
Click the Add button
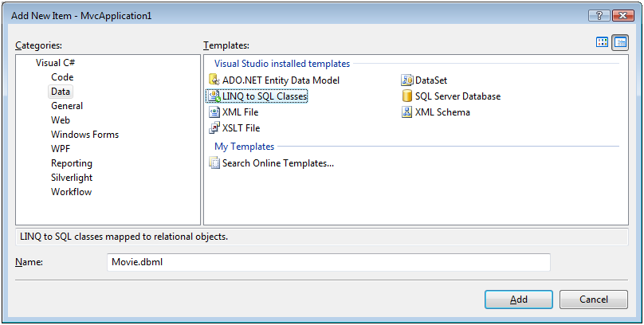[x=518, y=300]
